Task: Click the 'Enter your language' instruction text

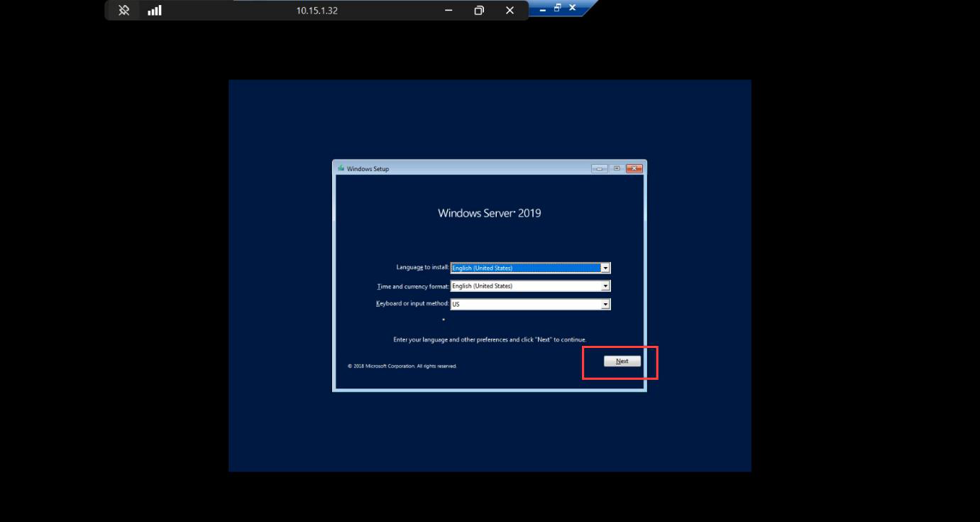Action: pos(490,339)
